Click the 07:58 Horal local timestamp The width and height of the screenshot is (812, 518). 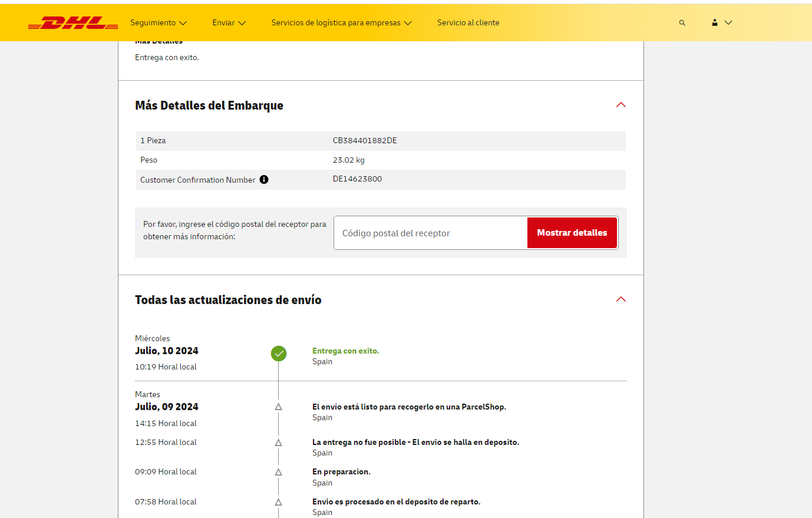[x=166, y=502]
